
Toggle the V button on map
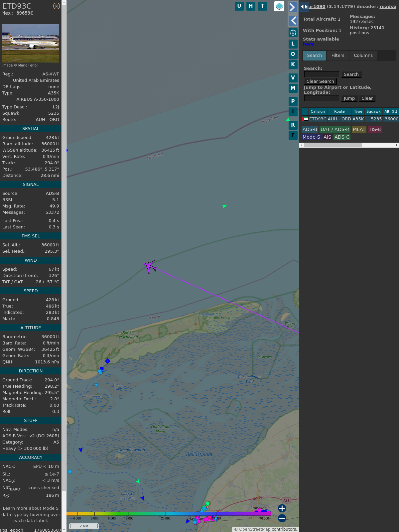pyautogui.click(x=293, y=78)
